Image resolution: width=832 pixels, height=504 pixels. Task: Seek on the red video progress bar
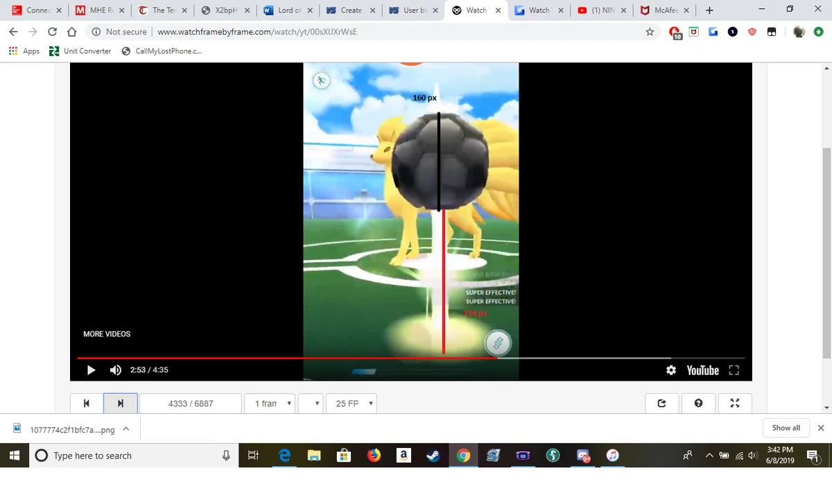287,358
